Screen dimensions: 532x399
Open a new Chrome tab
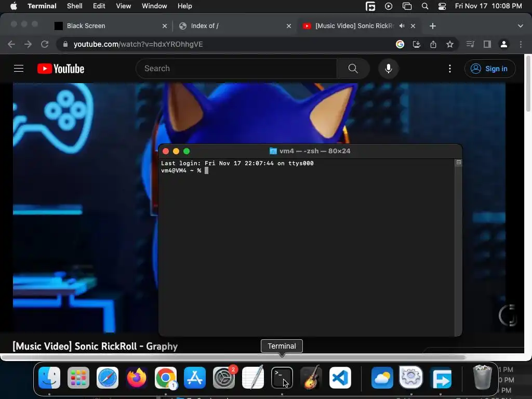433,26
